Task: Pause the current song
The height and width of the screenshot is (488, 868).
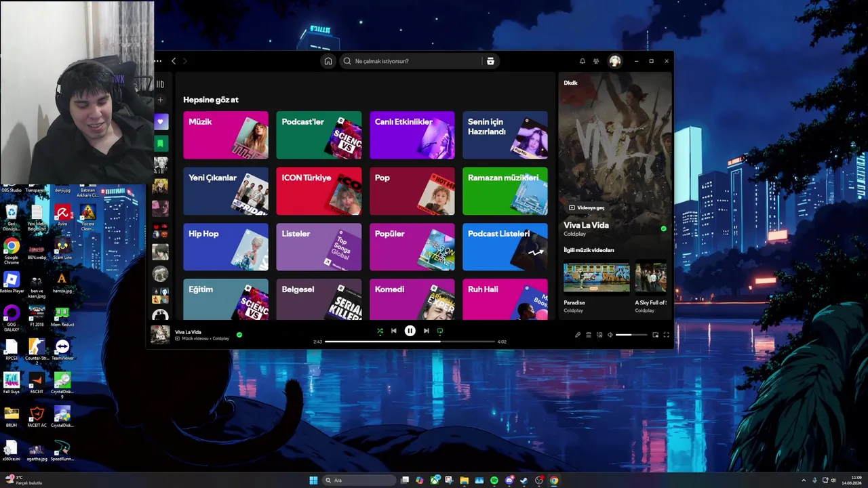Action: pos(410,331)
